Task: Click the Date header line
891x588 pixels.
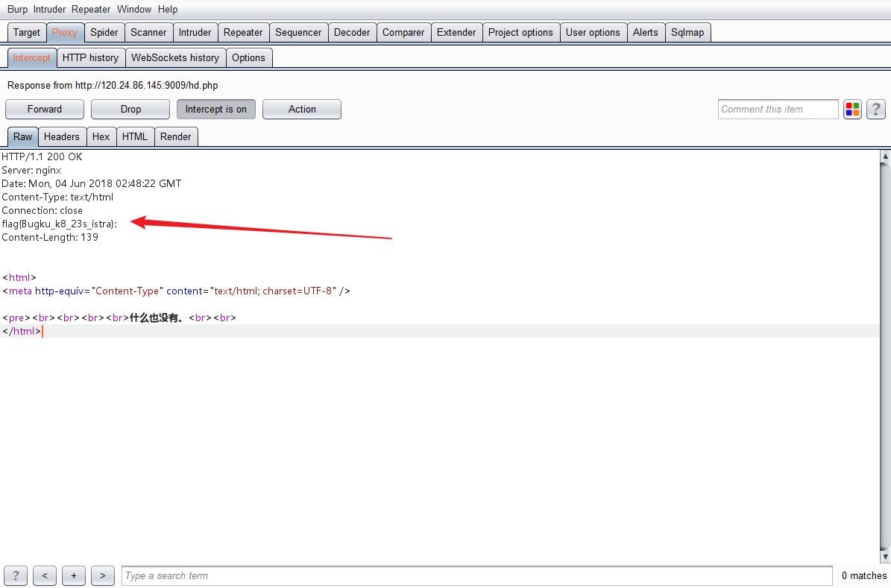Action: click(x=92, y=183)
